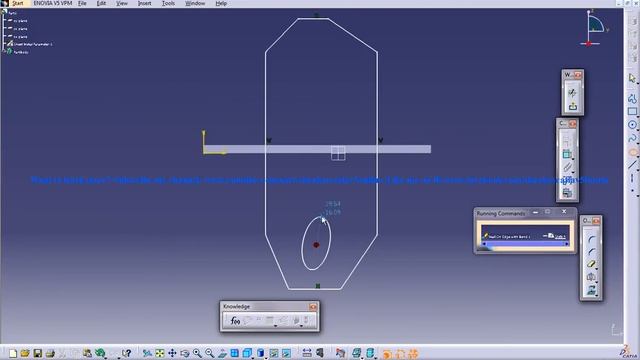Open the Isometric View dropdown arrow
This screenshot has height=360, width=640.
253,358
